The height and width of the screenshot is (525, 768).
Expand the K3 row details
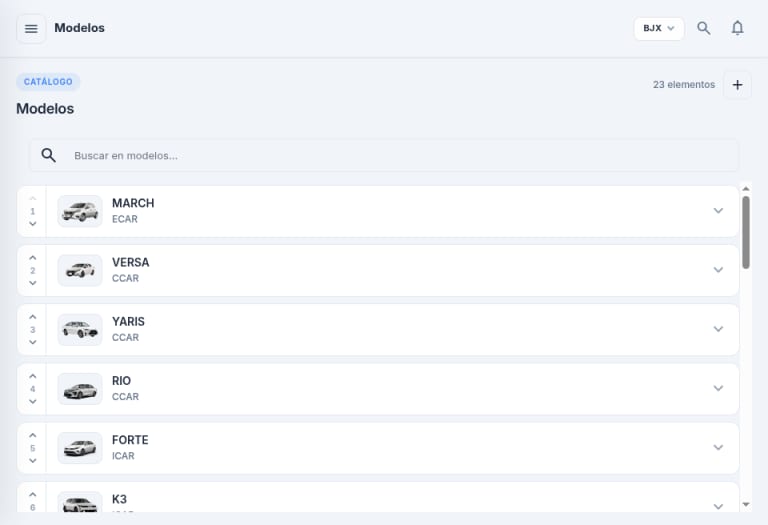tap(718, 506)
